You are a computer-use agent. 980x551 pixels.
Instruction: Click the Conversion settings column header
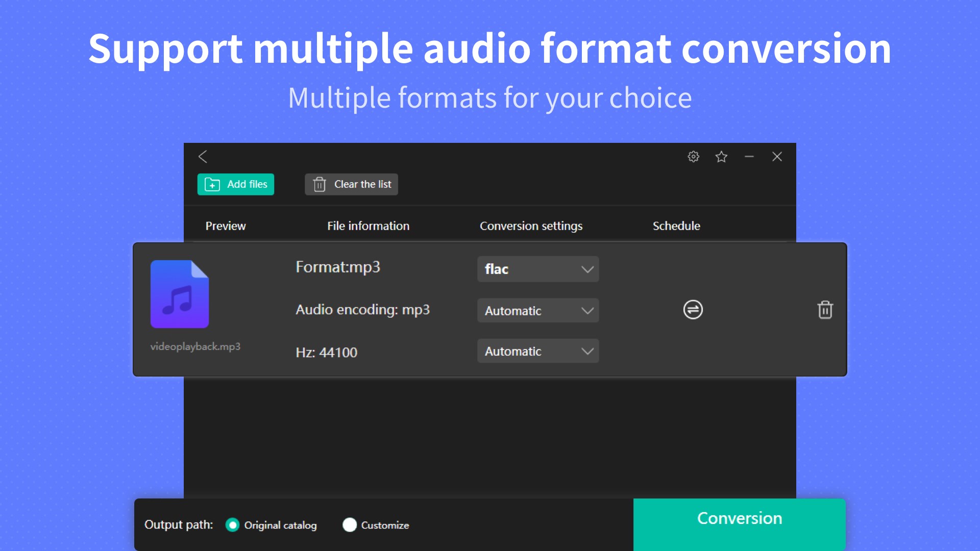(531, 226)
